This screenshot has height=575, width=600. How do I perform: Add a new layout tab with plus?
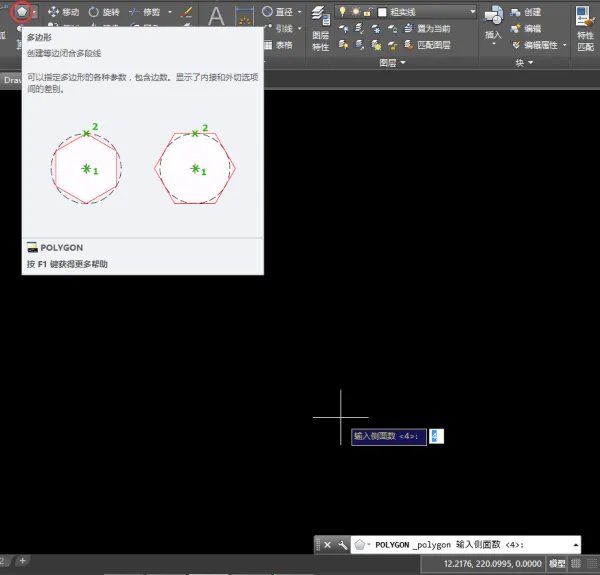click(22, 561)
